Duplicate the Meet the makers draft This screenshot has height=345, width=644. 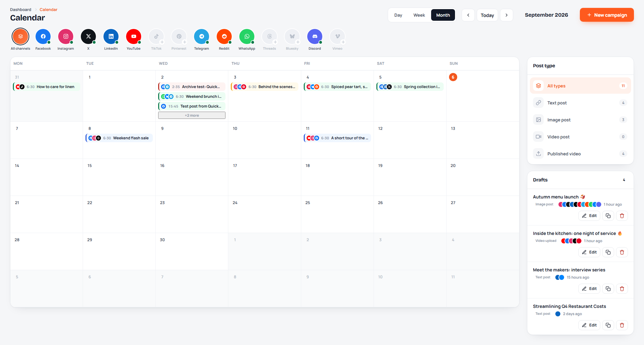point(608,289)
